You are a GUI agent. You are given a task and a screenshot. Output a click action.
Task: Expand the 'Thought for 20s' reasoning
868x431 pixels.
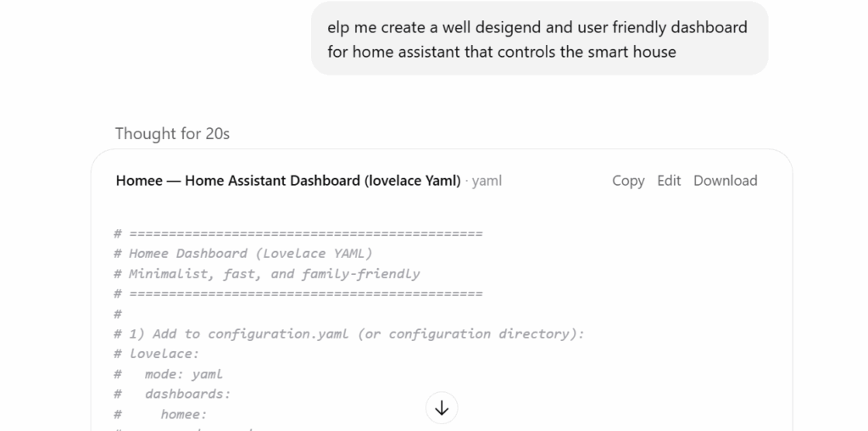(172, 133)
